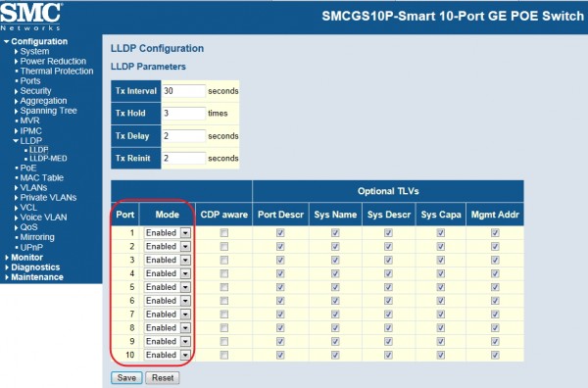Viewport: 588px width, 388px height.
Task: Uncheck Sys Descr for port 3
Action: (388, 260)
